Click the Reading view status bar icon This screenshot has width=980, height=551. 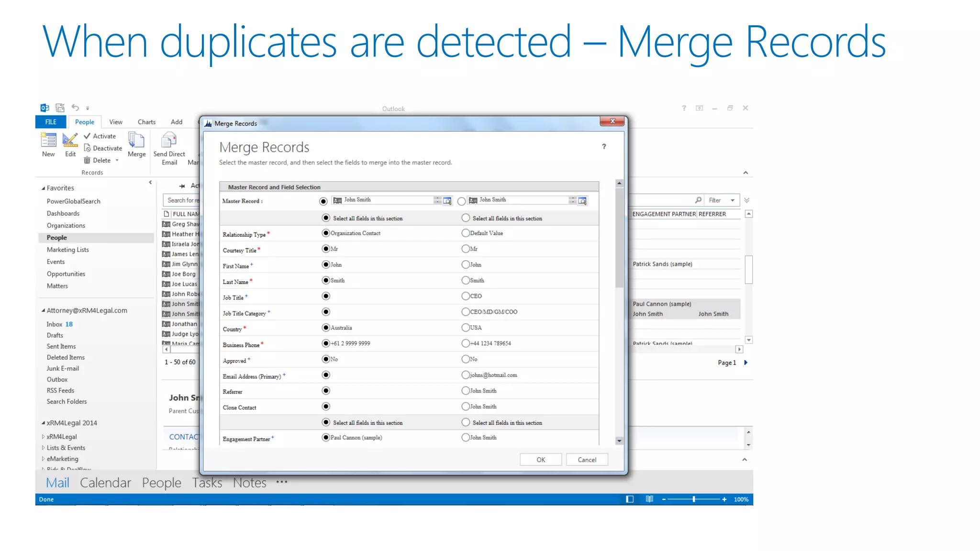point(649,499)
